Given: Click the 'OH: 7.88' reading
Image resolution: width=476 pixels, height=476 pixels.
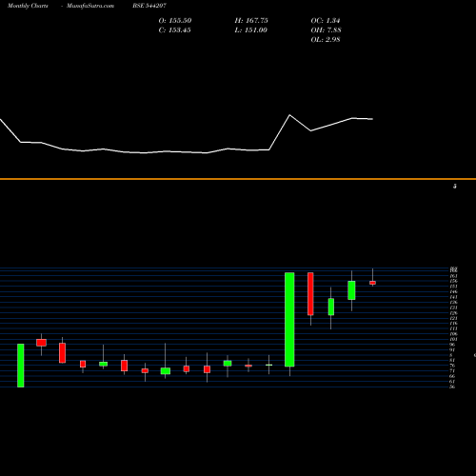Looking at the screenshot, I should click(x=327, y=30).
